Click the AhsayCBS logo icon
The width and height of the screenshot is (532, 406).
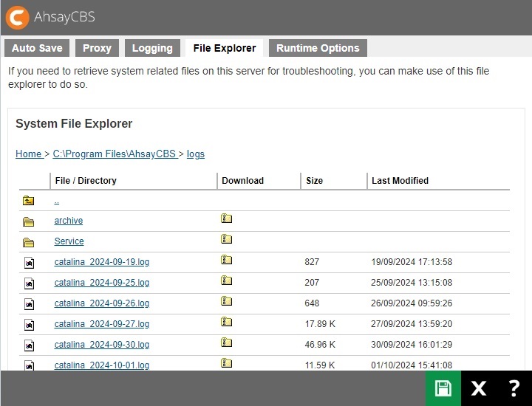tap(17, 17)
